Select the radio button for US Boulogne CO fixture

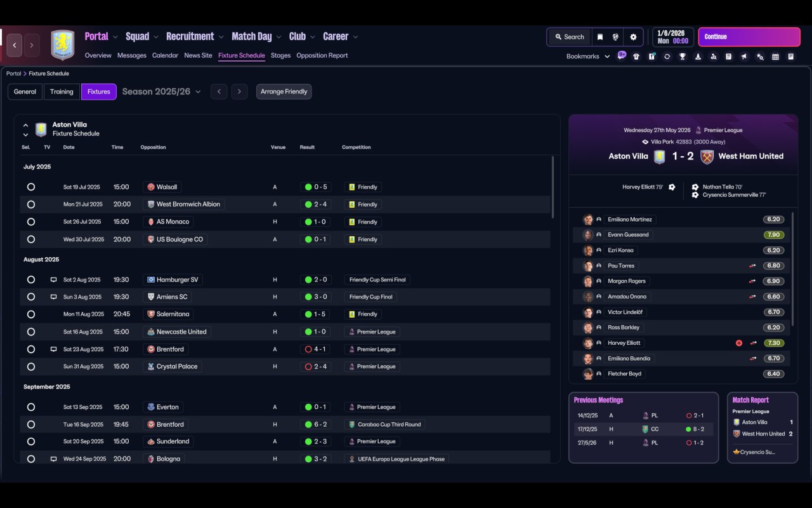(x=31, y=239)
